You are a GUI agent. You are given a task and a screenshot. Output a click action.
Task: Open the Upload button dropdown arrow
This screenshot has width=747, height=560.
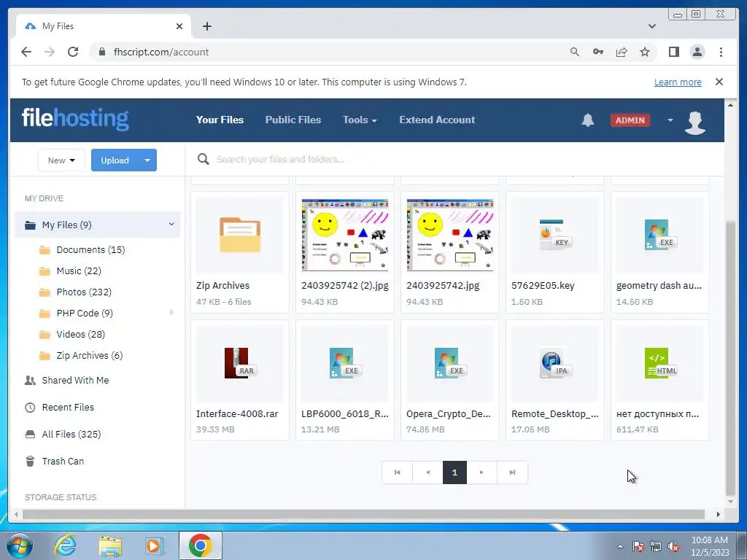coord(147,160)
